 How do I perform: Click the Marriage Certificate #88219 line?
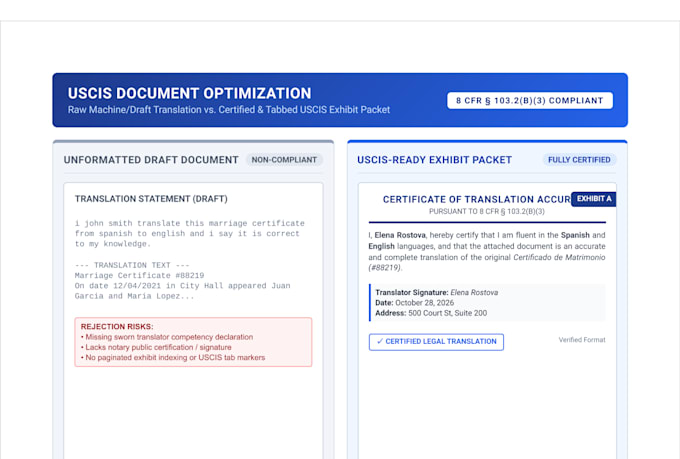point(139,275)
